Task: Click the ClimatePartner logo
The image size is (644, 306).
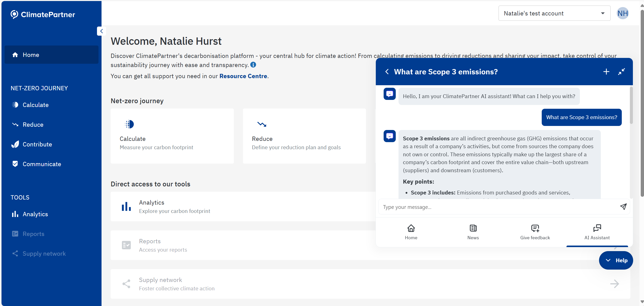Action: 43,14
